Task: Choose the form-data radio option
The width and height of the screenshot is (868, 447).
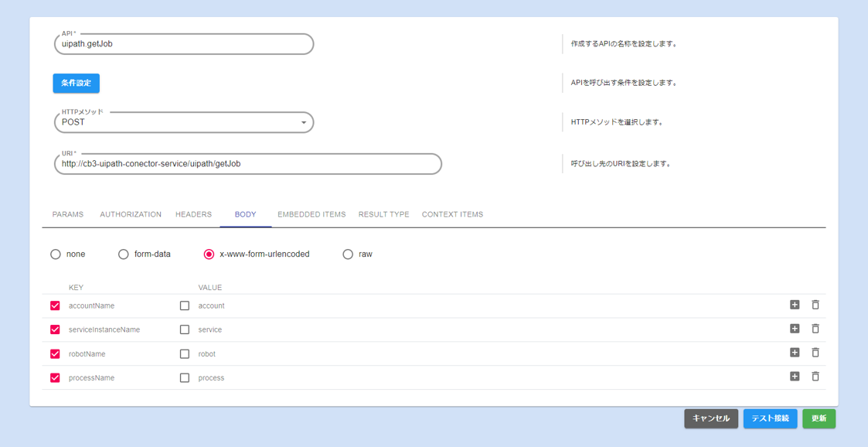Action: click(124, 254)
